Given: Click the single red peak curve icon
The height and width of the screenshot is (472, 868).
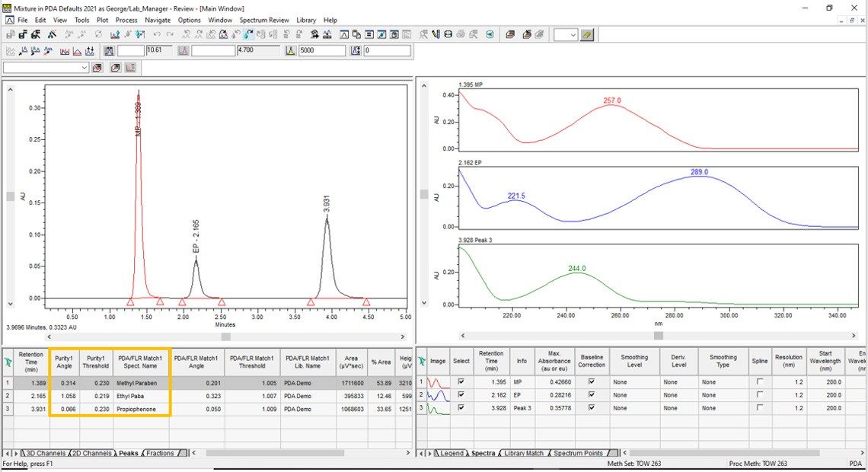Looking at the screenshot, I should (x=77, y=51).
